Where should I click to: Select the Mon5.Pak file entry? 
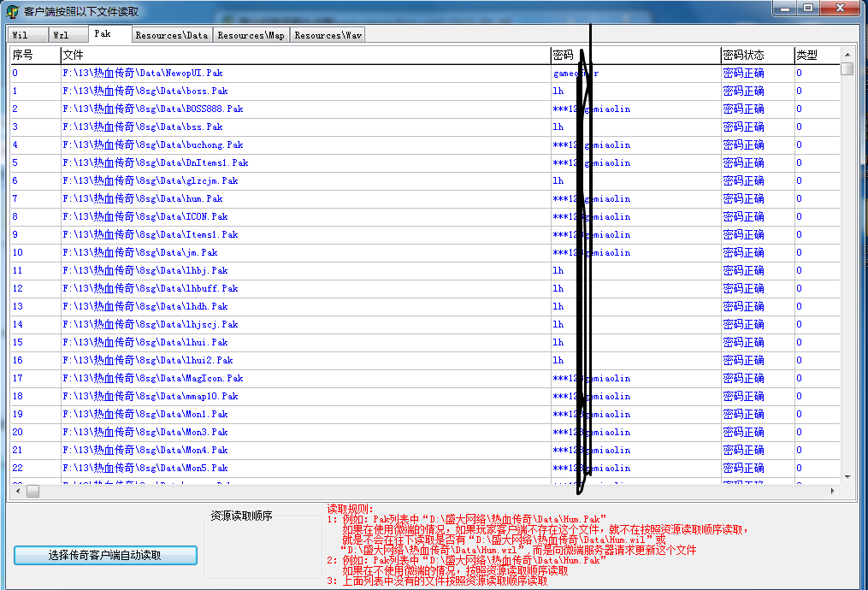coord(145,469)
